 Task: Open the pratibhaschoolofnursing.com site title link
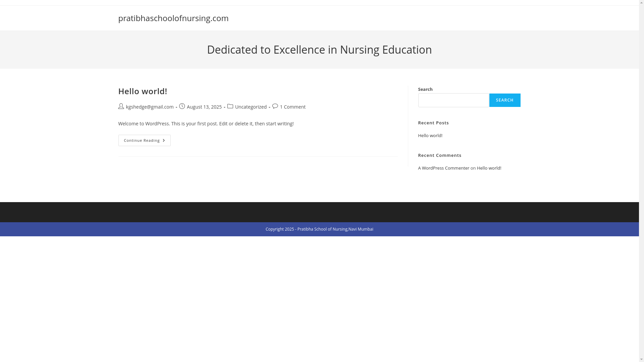[173, 18]
